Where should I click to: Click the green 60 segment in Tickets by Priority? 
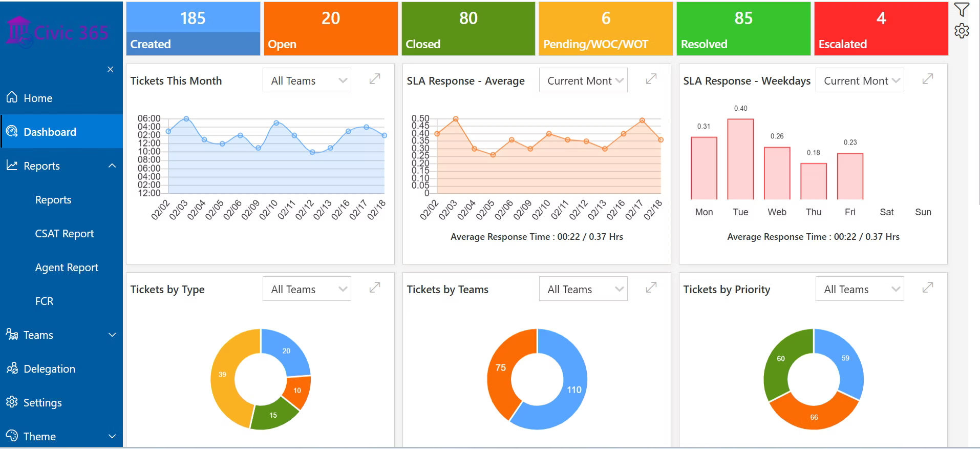pyautogui.click(x=782, y=358)
